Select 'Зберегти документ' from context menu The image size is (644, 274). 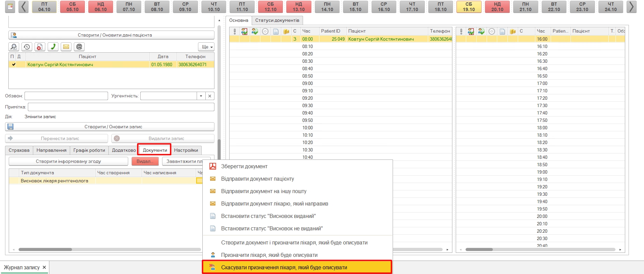(x=244, y=167)
